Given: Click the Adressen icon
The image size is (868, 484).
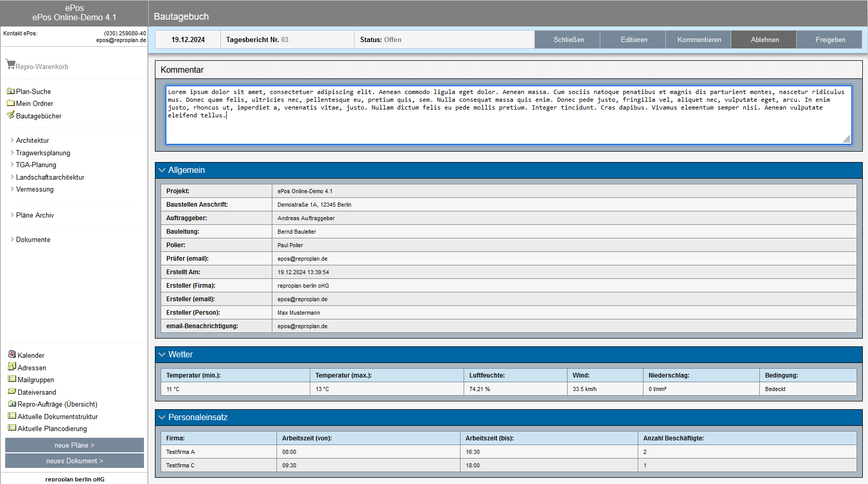Looking at the screenshot, I should point(12,367).
